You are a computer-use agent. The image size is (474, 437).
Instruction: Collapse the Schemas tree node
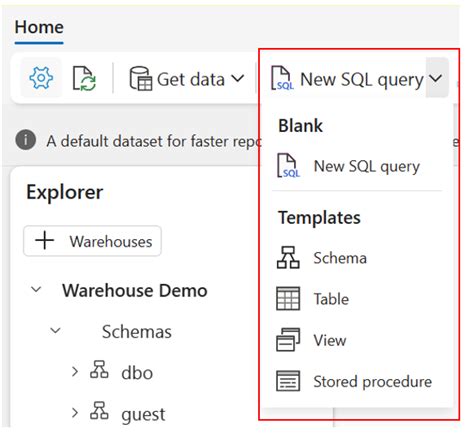[55, 331]
